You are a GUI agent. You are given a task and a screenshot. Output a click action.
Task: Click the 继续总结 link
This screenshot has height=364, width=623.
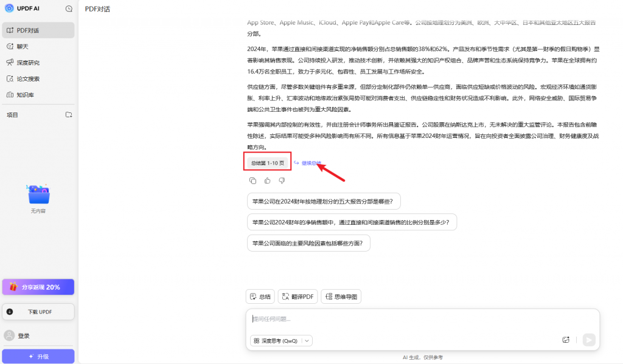(310, 163)
